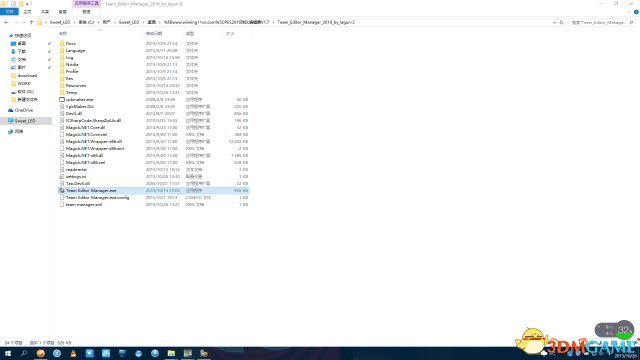The width and height of the screenshot is (640, 360).
Task: Expand the ribbon using the chevron
Action: coord(629,12)
